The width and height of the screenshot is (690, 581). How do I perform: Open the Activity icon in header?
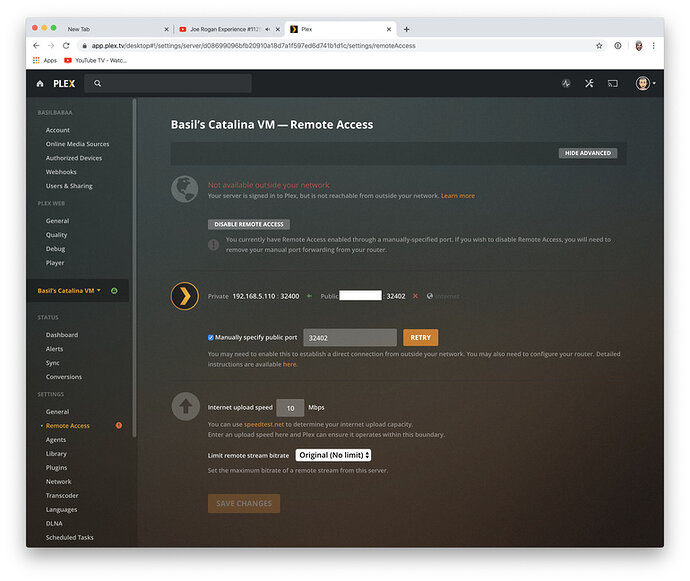click(x=566, y=83)
